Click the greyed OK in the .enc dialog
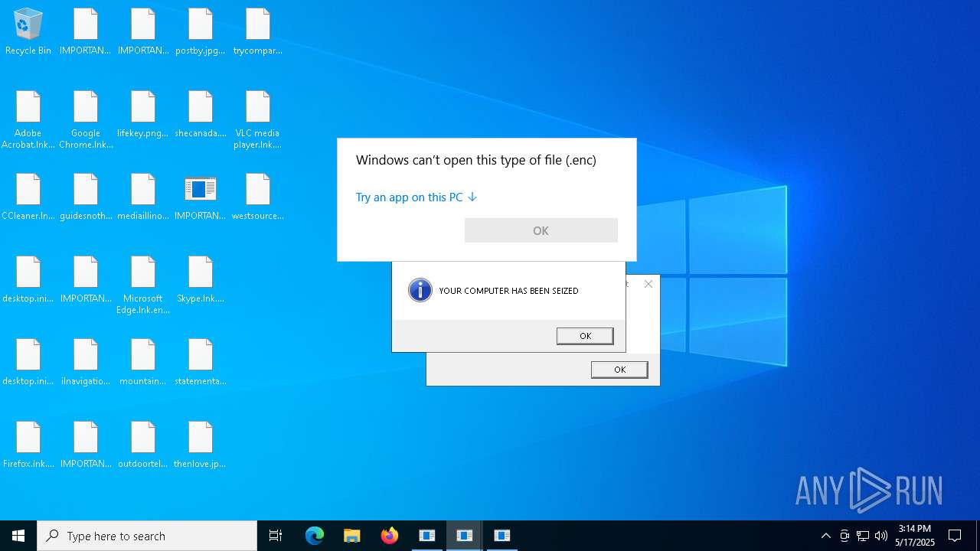This screenshot has height=551, width=980. [x=541, y=230]
